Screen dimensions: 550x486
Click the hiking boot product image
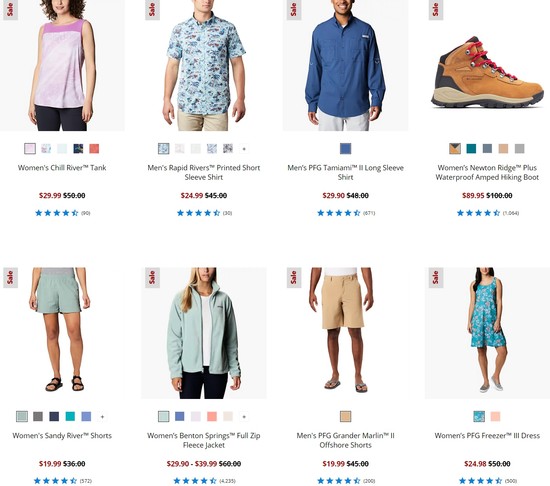point(487,66)
